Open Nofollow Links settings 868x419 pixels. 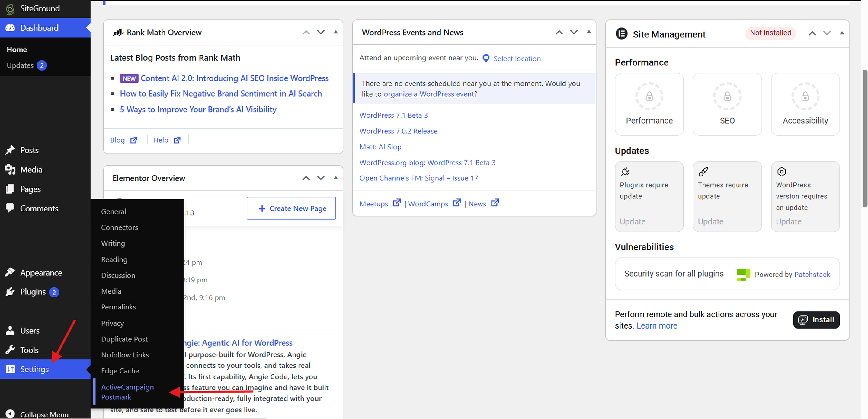pos(125,355)
